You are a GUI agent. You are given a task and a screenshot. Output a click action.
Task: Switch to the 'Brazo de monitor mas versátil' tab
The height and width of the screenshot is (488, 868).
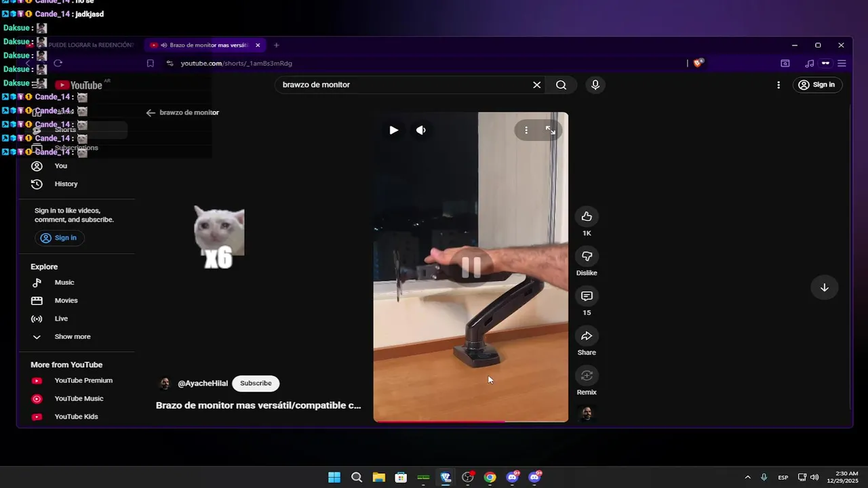[x=205, y=45]
